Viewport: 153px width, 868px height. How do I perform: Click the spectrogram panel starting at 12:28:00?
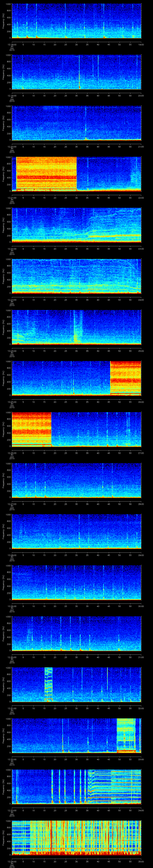(76, 531)
